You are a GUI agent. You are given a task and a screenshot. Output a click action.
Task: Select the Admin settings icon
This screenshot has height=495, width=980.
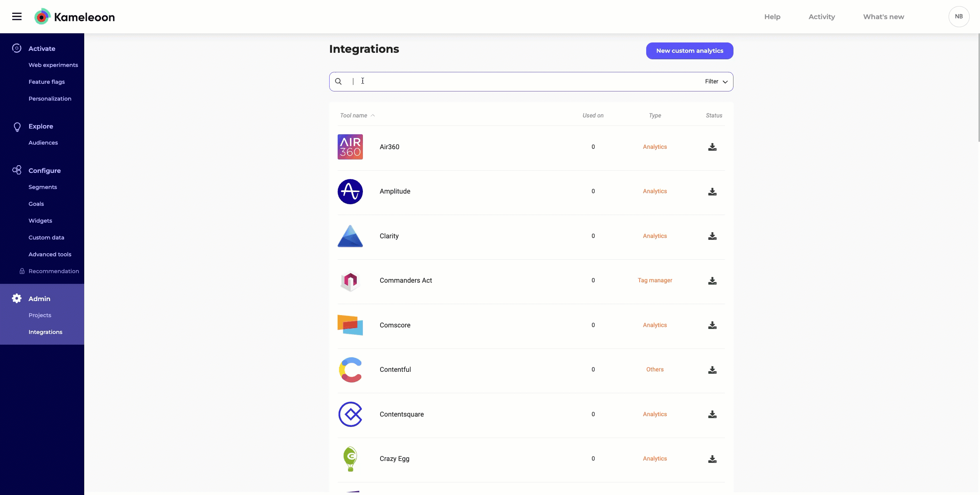pyautogui.click(x=17, y=299)
